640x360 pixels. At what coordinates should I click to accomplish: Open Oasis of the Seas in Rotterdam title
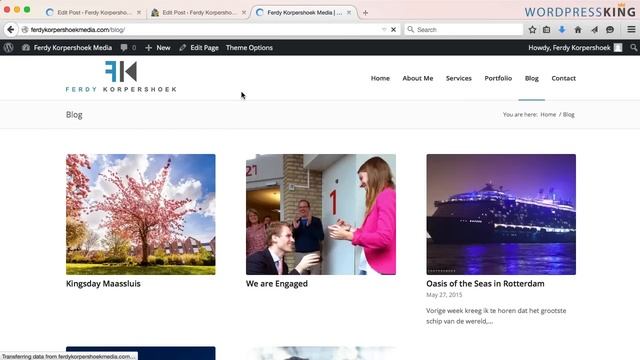point(485,284)
